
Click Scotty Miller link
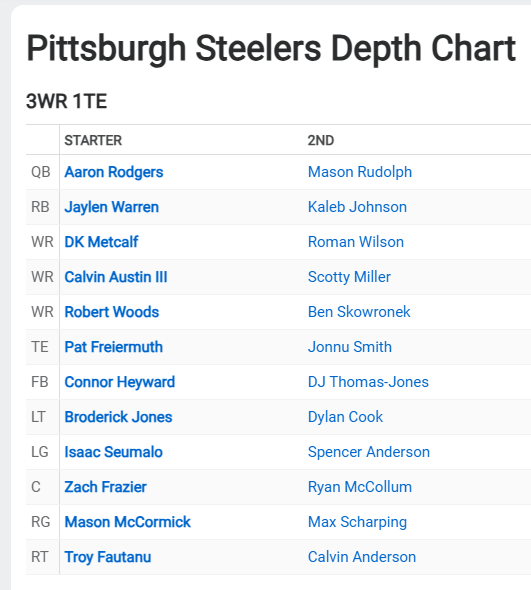(x=349, y=277)
